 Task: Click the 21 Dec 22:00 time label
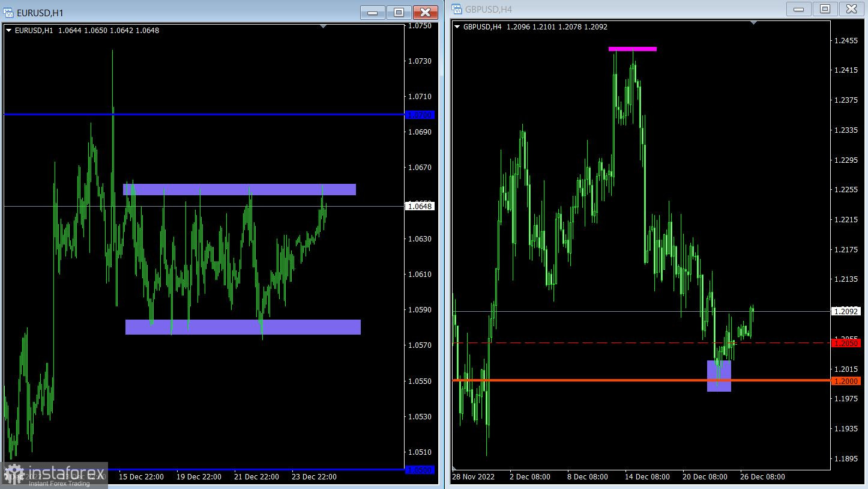pyautogui.click(x=256, y=477)
